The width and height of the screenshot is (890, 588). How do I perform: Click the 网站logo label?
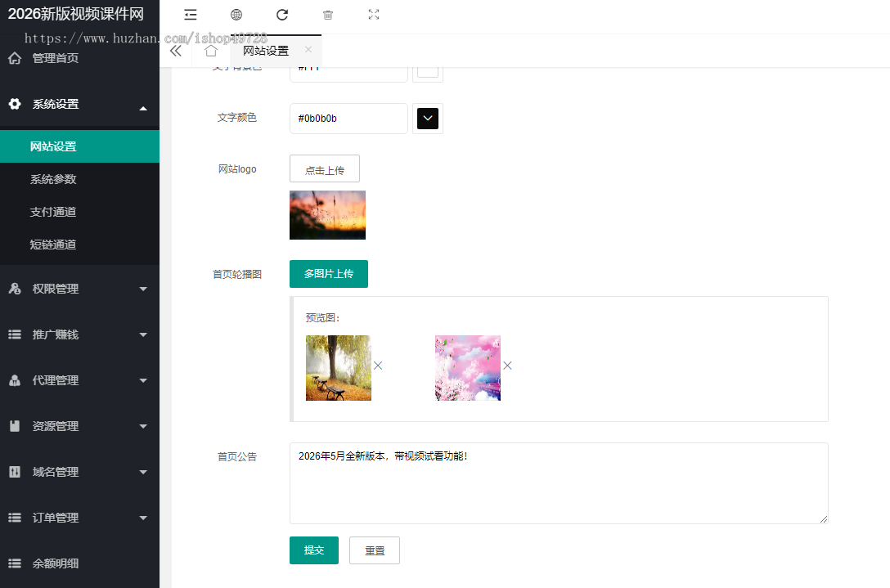pyautogui.click(x=237, y=169)
